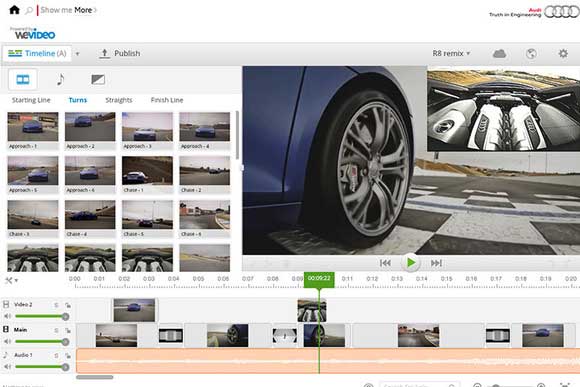580x387 pixels.
Task: Select the Chase - 4 clip thumbnail
Action: 90,215
